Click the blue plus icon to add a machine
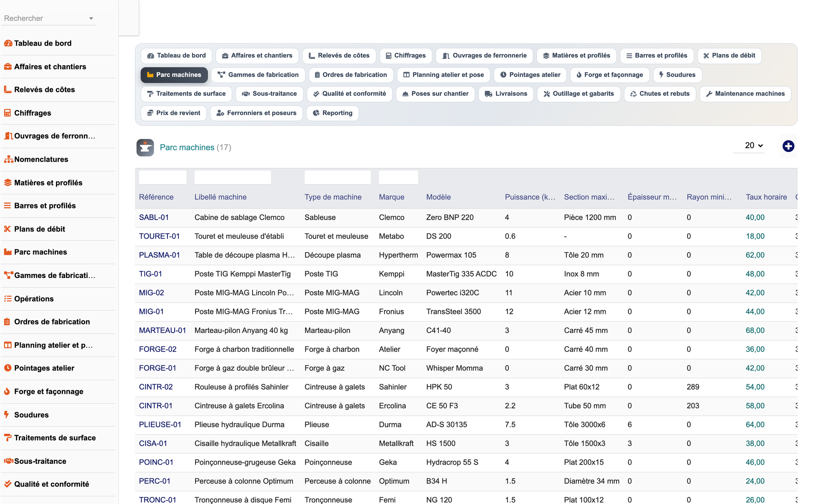Viewport: 815px width, 504px height. [788, 146]
